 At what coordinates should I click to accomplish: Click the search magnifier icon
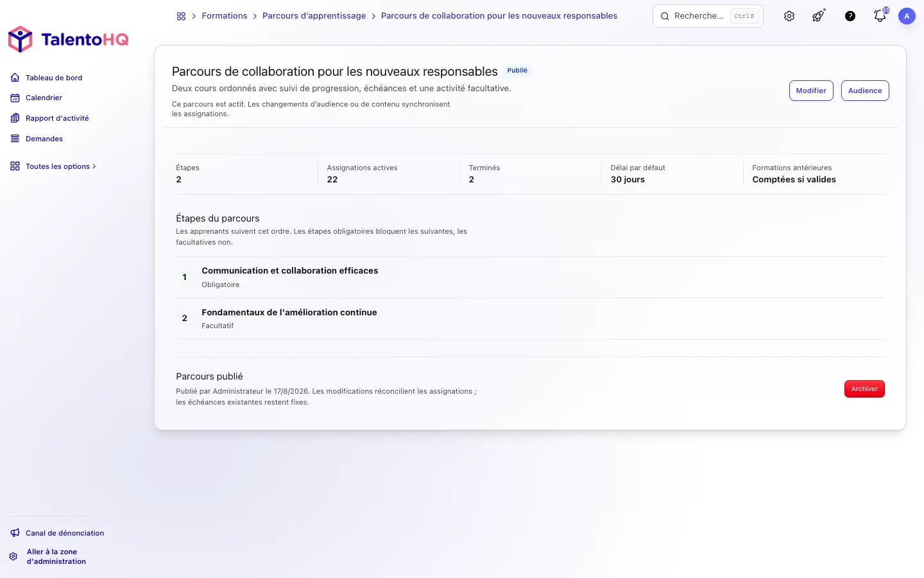click(x=665, y=16)
